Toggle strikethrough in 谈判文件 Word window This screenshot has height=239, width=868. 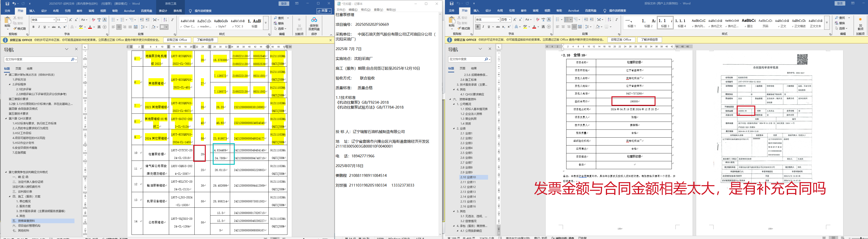[54, 27]
